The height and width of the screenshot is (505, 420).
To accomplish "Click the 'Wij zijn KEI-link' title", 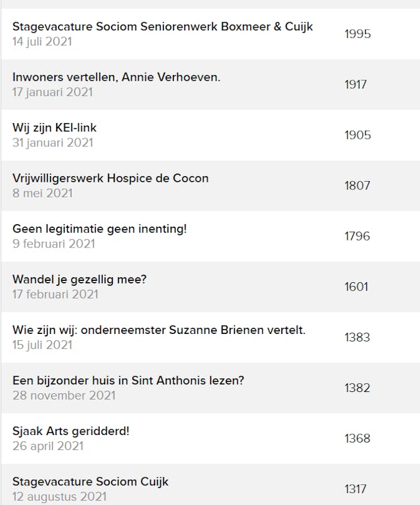I will (54, 128).
